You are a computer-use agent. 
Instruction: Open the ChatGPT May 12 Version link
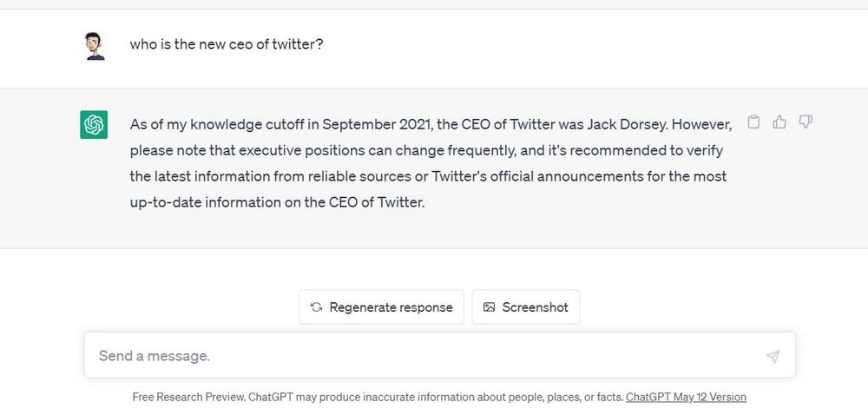[686, 398]
